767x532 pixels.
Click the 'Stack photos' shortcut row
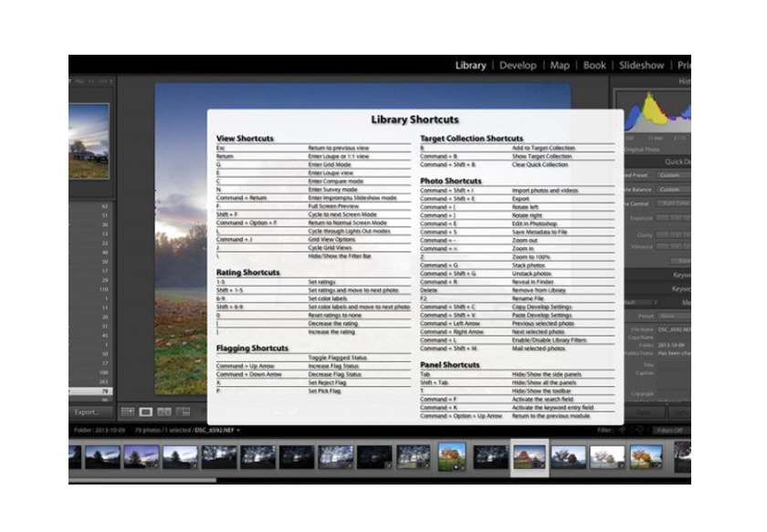click(x=518, y=265)
